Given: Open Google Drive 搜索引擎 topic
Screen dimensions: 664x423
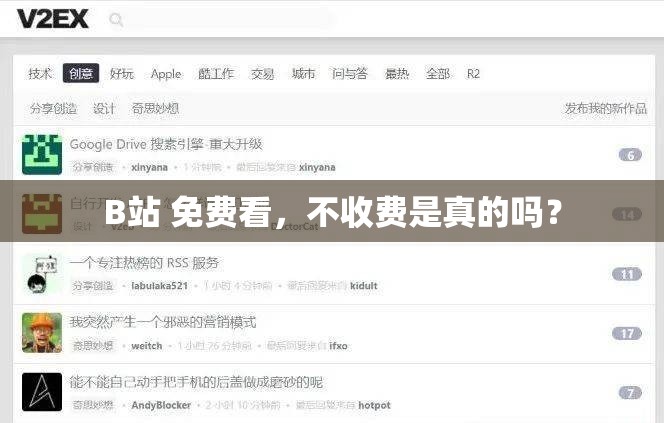Looking at the screenshot, I should [166, 144].
